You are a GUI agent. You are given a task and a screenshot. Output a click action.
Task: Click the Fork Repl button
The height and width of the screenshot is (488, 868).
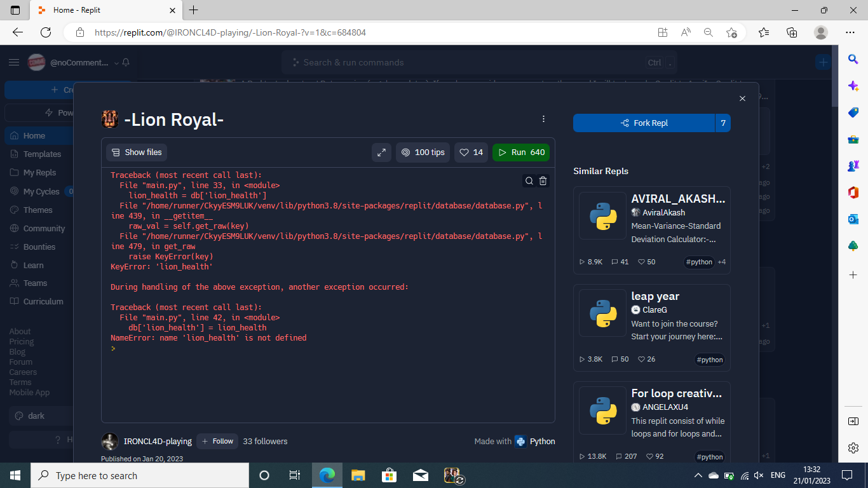click(644, 123)
